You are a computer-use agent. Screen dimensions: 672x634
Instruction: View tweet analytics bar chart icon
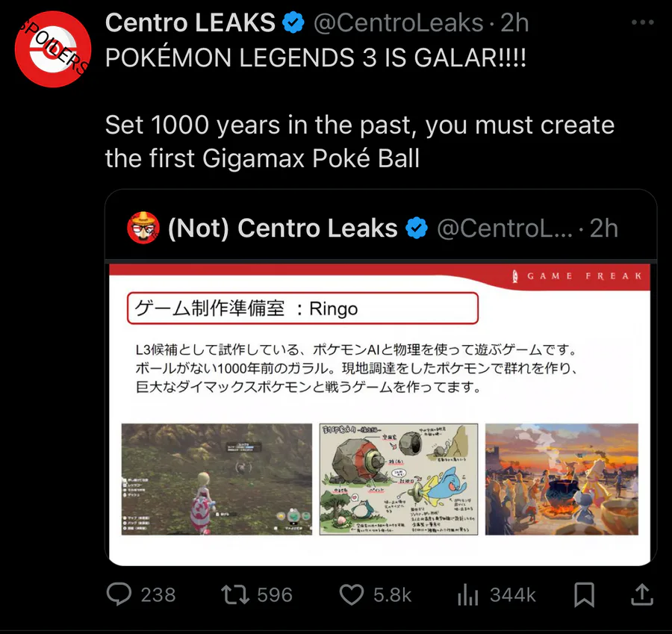[467, 594]
